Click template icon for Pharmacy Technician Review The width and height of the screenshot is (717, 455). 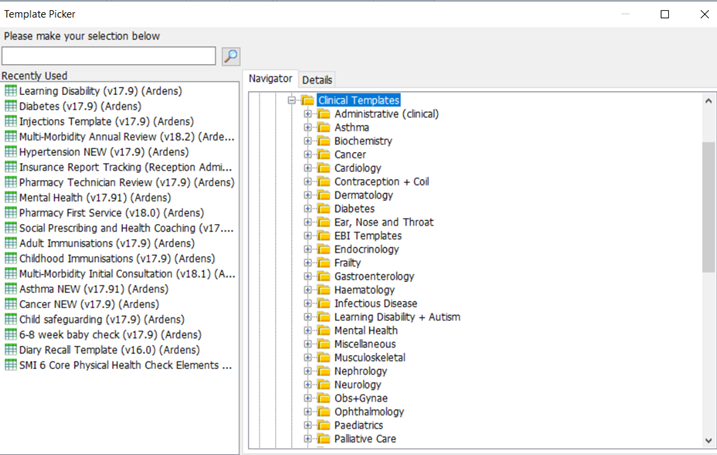coord(11,182)
